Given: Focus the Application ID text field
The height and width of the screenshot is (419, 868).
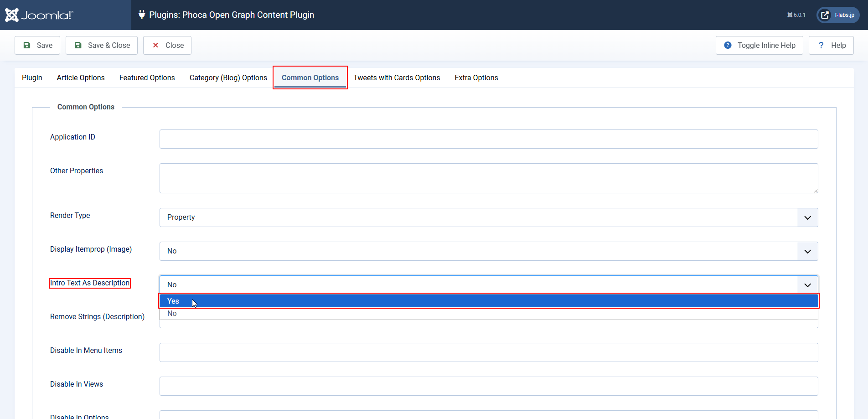Looking at the screenshot, I should pos(488,139).
